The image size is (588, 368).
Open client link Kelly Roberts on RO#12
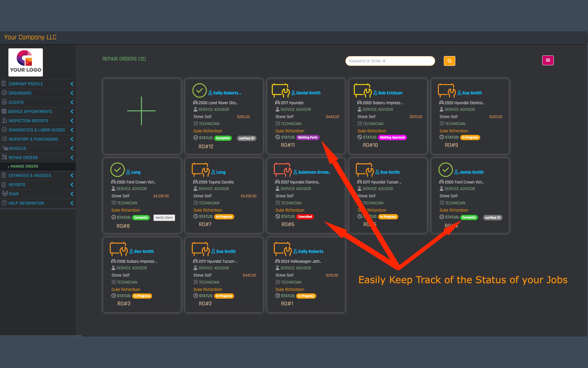(227, 93)
